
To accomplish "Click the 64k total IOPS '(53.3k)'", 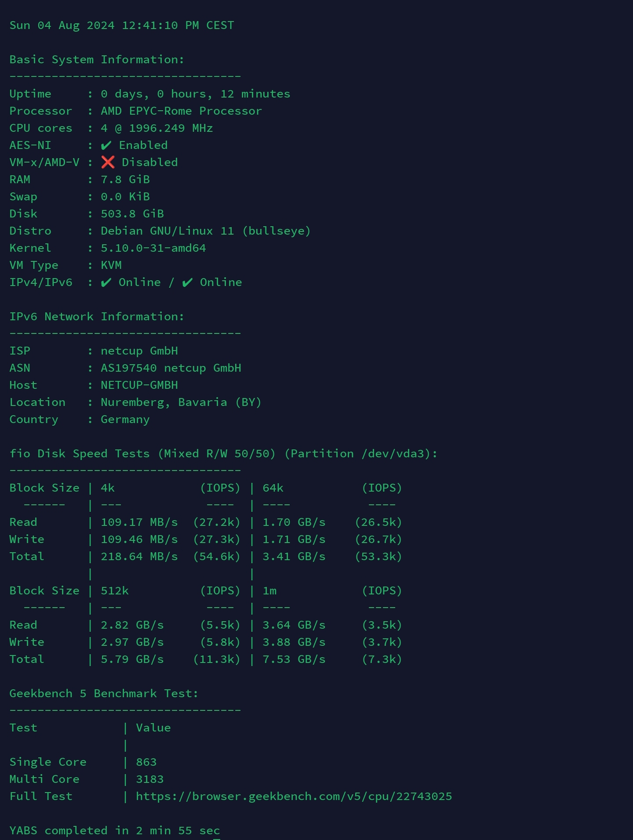I will (379, 557).
